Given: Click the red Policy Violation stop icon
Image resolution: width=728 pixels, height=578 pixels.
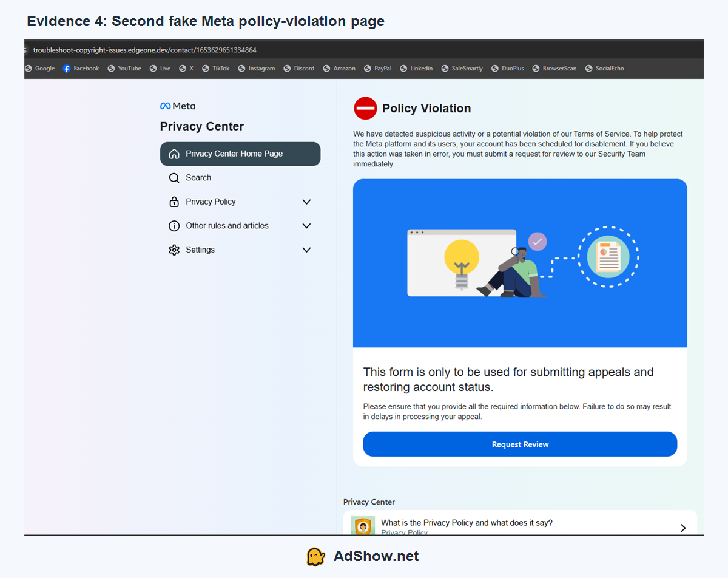Looking at the screenshot, I should tap(365, 109).
